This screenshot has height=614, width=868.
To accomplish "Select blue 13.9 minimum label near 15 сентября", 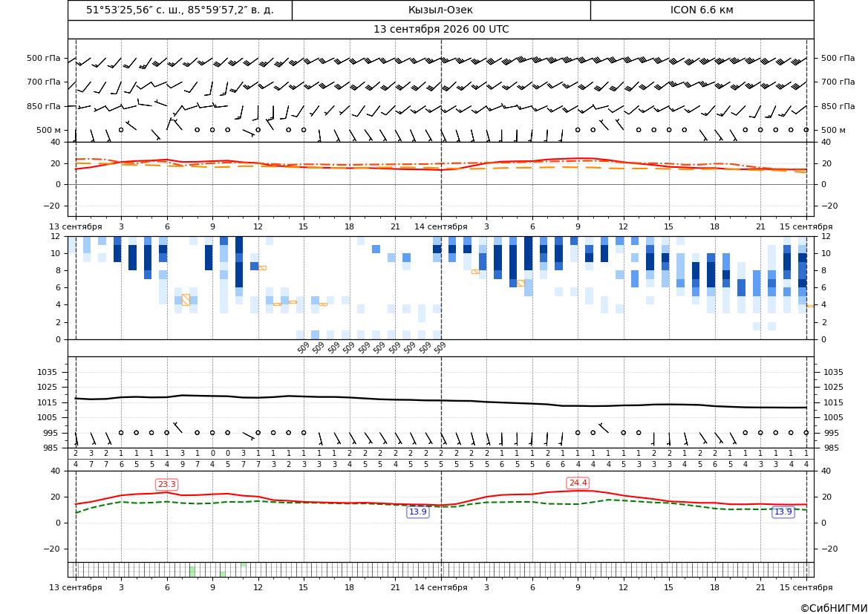I will coord(783,512).
